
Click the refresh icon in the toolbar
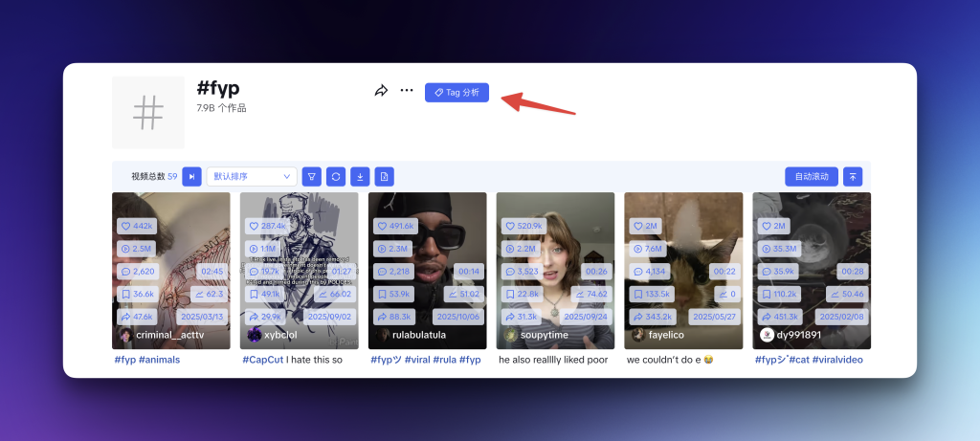point(335,176)
